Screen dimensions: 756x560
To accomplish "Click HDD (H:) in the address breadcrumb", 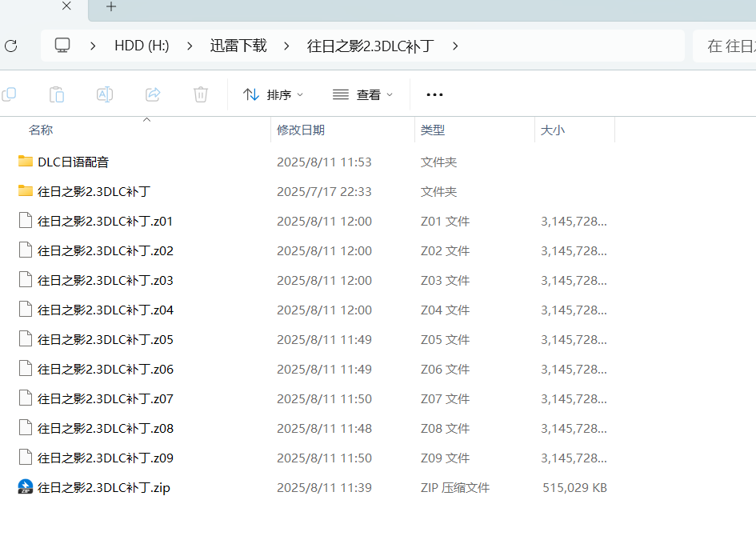I will pos(142,46).
